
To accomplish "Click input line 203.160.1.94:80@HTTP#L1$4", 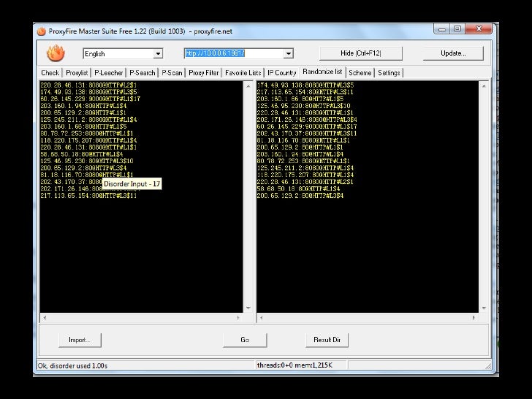I will click(x=83, y=105).
